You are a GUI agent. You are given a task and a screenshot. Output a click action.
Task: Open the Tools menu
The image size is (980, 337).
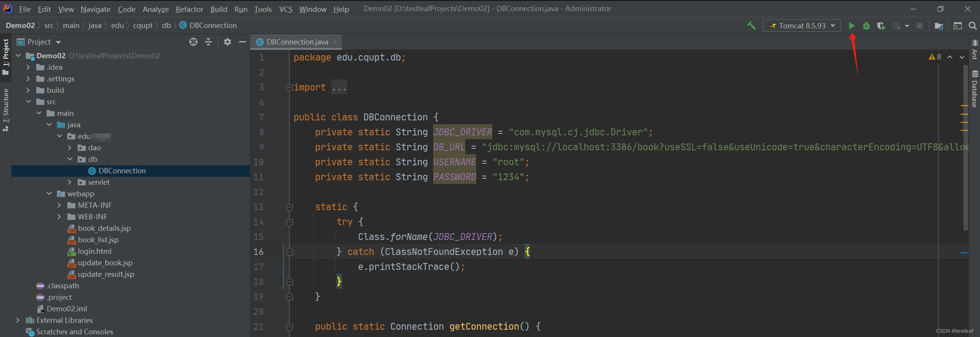pos(263,9)
